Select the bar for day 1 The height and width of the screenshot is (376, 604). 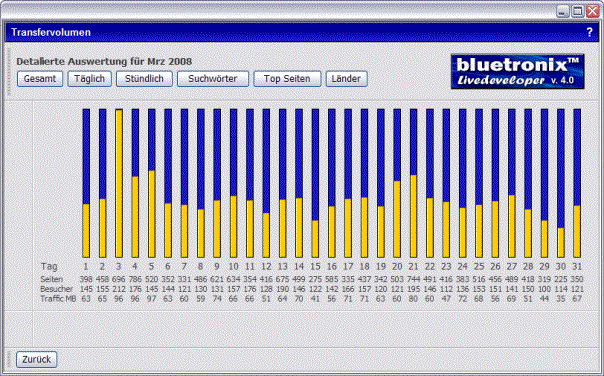tap(86, 183)
